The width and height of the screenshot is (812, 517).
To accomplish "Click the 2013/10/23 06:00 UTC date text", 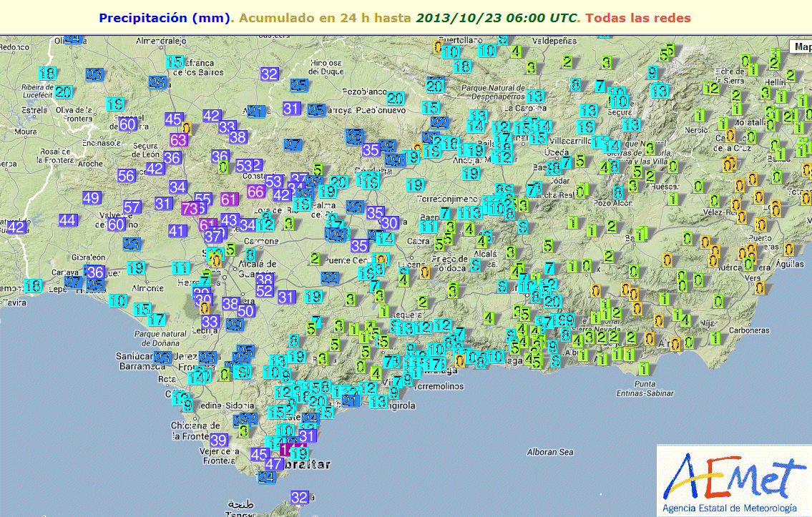I will 496,18.
